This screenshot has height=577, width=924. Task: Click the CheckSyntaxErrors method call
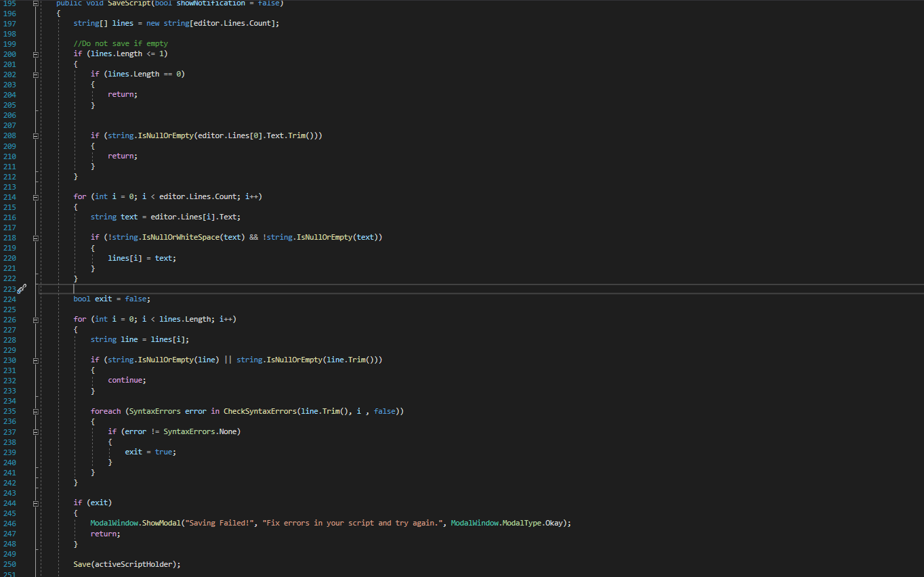(259, 411)
